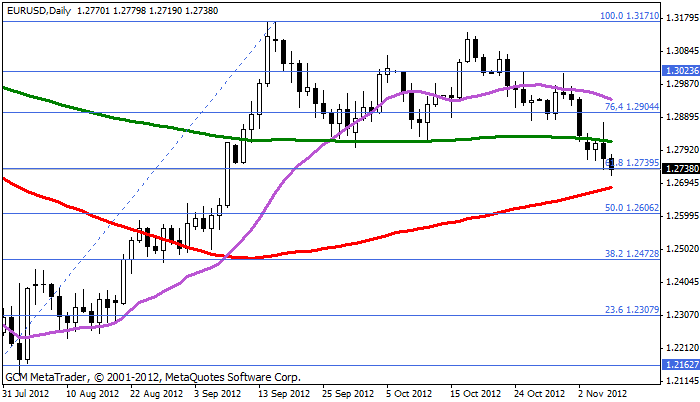
Task: Select the 100.0 1.31710 Fibonacci level label
Action: pos(629,16)
